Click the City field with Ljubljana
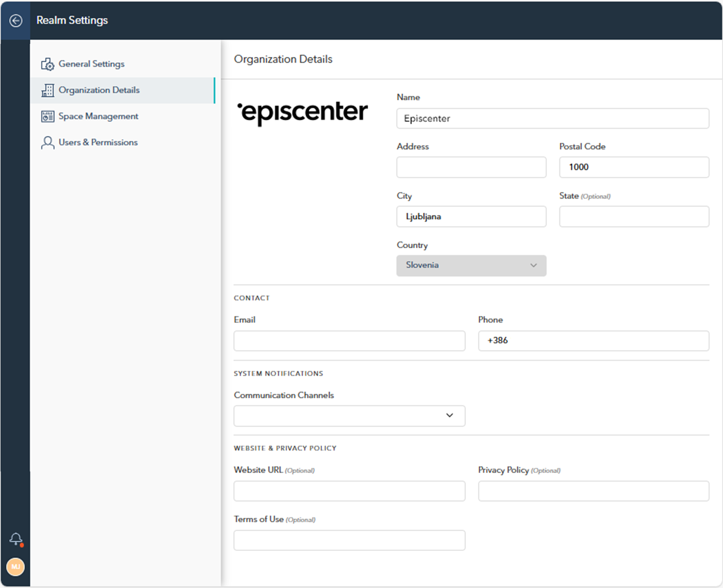723x588 pixels. [471, 216]
